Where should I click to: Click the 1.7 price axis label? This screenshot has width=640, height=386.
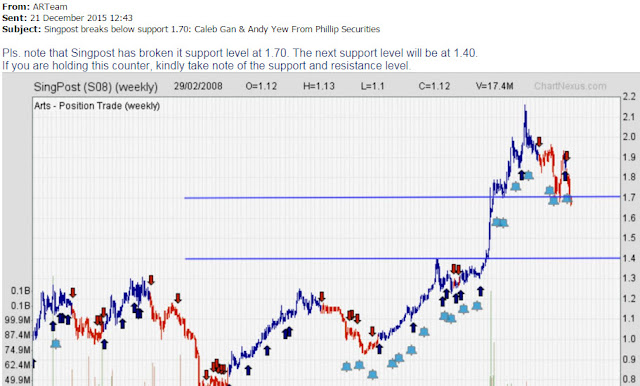629,198
